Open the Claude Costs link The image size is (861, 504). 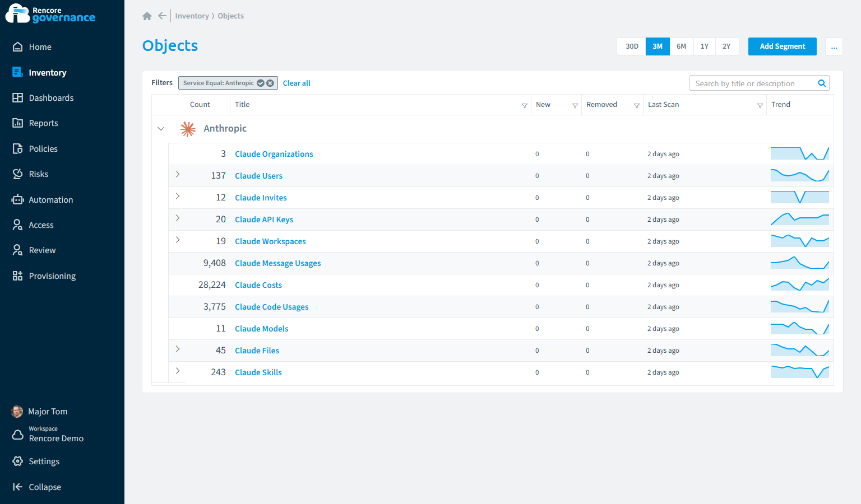point(258,285)
